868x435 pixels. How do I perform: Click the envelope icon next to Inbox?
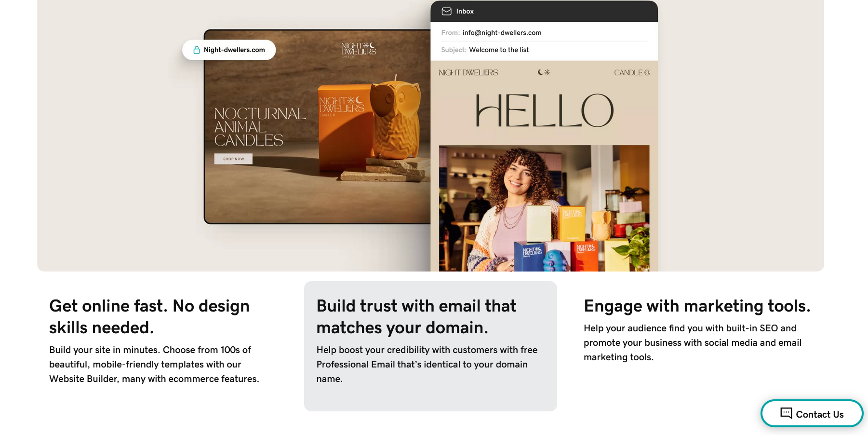click(x=447, y=11)
